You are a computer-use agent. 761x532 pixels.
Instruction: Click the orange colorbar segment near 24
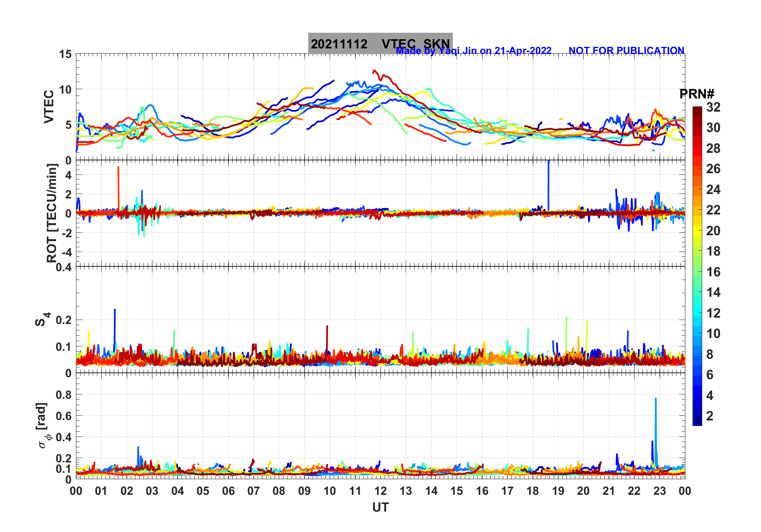click(x=697, y=190)
